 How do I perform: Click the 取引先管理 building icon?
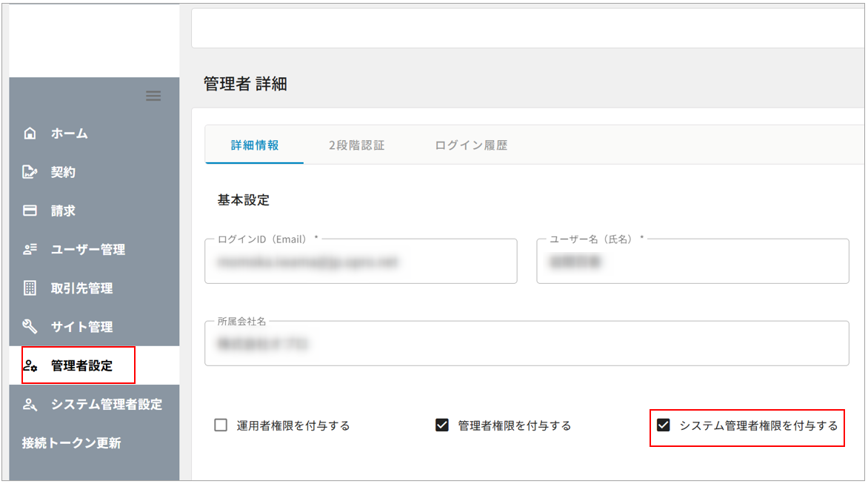30,288
